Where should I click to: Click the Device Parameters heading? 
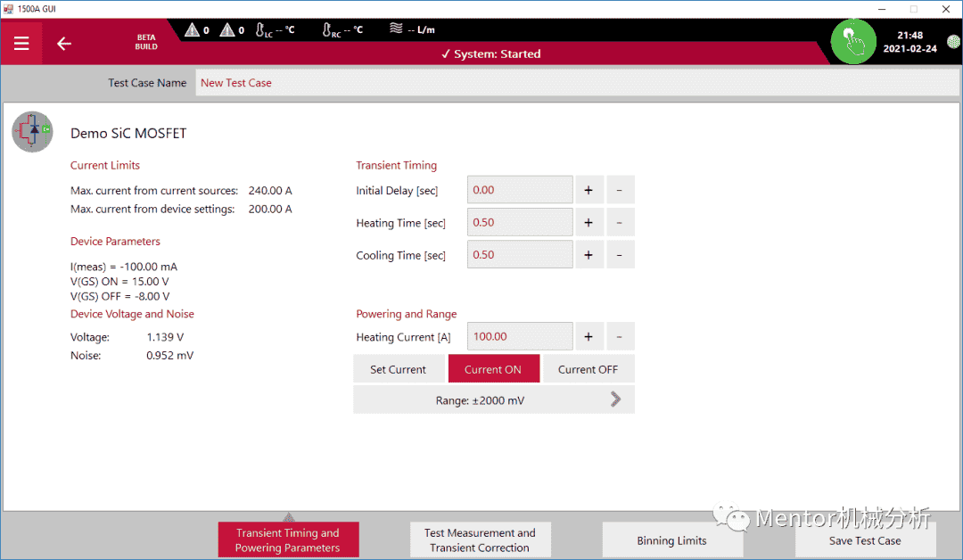[115, 242]
